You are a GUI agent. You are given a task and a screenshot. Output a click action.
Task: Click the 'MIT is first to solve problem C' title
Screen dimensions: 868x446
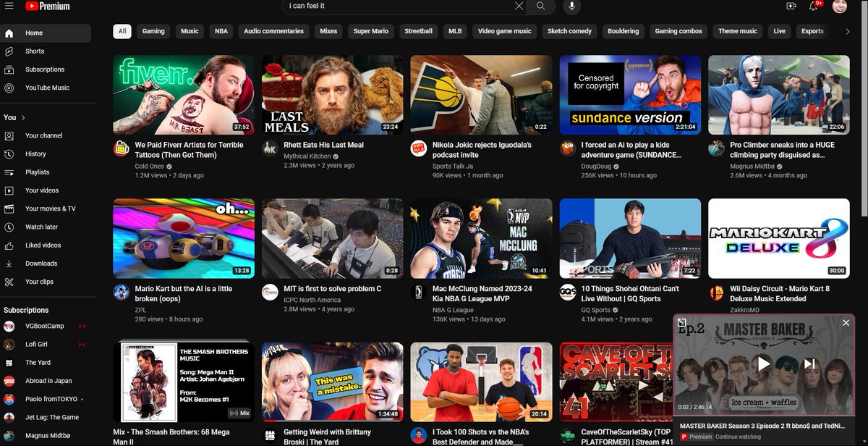[333, 289]
